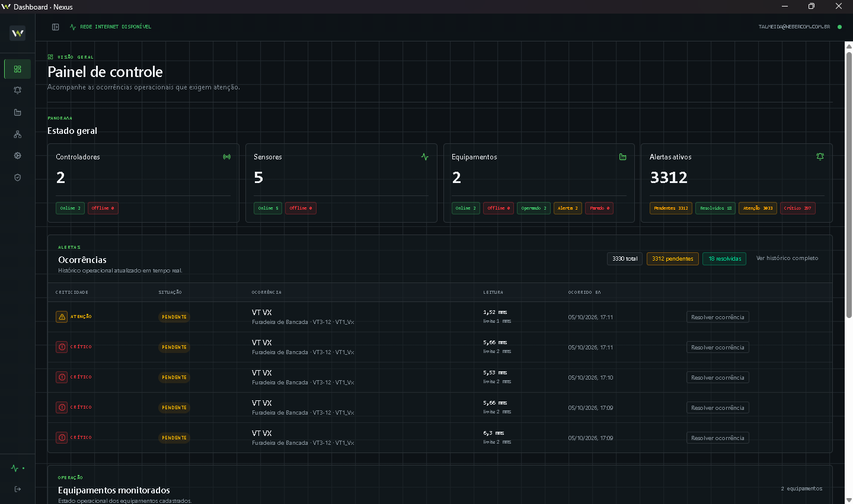Open the alerts bell icon in sidebar
Image resolution: width=853 pixels, height=504 pixels.
point(18,91)
